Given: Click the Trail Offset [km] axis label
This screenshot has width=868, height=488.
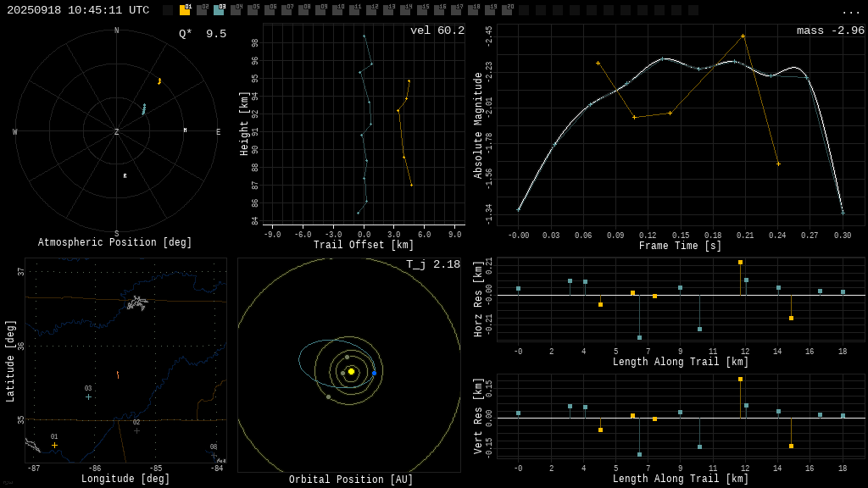Looking at the screenshot, I should pyautogui.click(x=364, y=245).
